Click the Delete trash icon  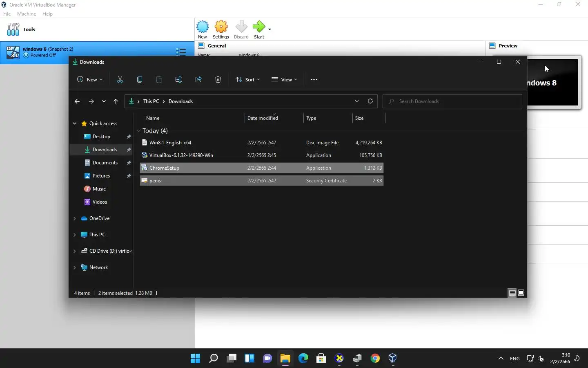coord(218,80)
